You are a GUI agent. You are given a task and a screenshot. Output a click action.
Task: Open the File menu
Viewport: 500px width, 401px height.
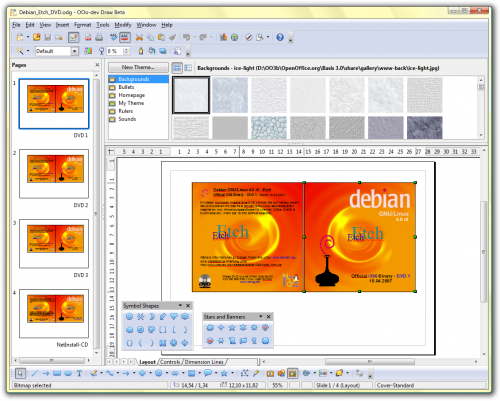point(16,25)
